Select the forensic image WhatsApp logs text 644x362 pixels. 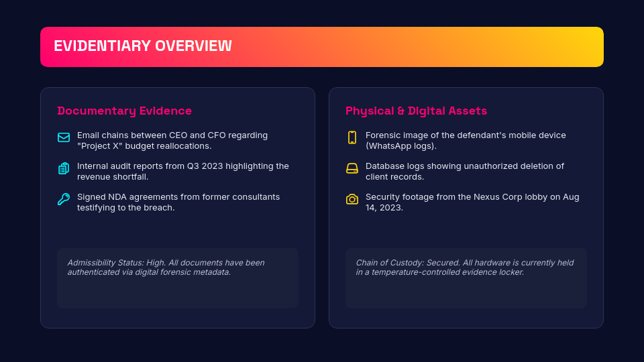click(x=465, y=140)
